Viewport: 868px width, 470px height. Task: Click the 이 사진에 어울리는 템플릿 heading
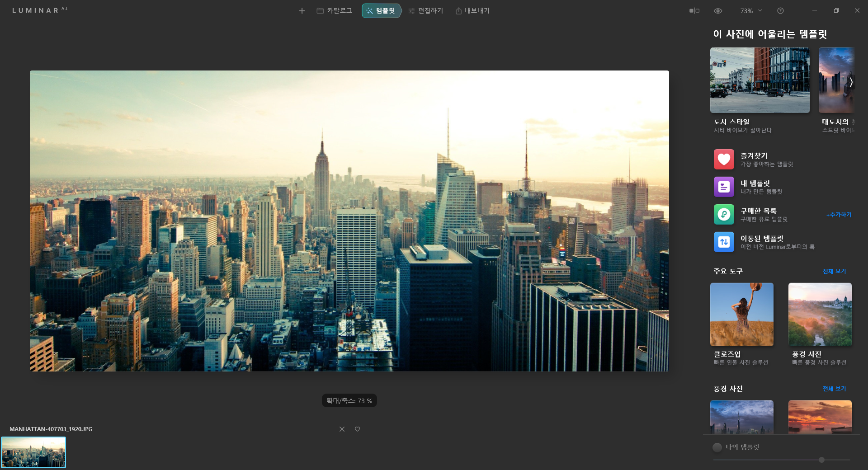(x=770, y=34)
